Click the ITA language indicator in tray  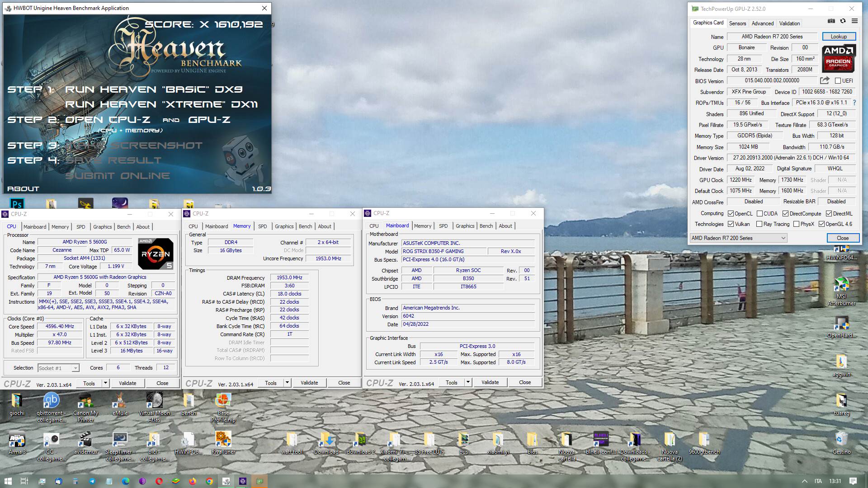click(818, 481)
